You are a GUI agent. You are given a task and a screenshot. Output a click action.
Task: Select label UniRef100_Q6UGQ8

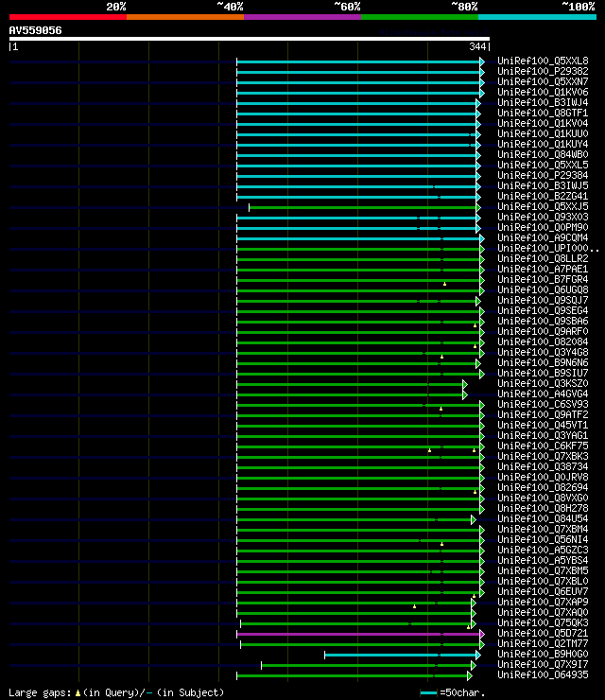[x=543, y=289]
